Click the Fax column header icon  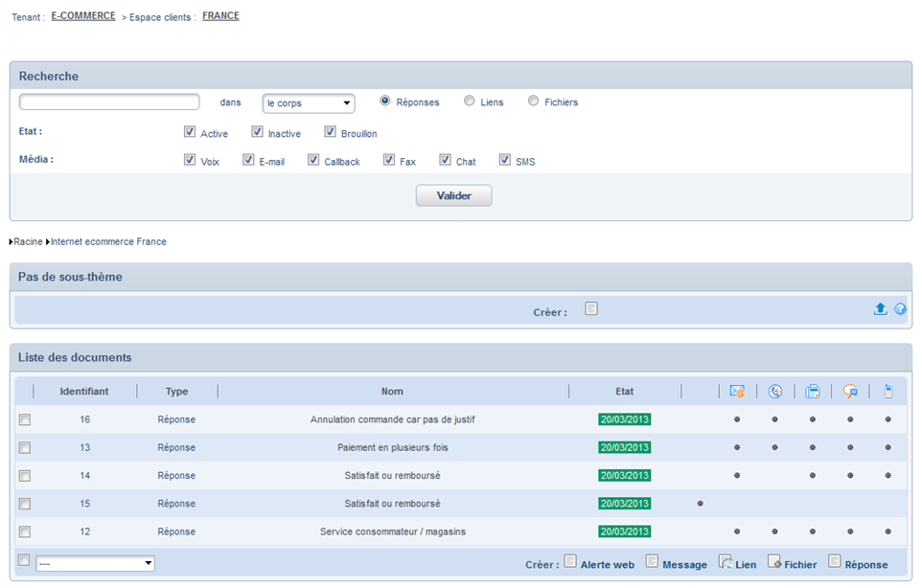tap(813, 392)
